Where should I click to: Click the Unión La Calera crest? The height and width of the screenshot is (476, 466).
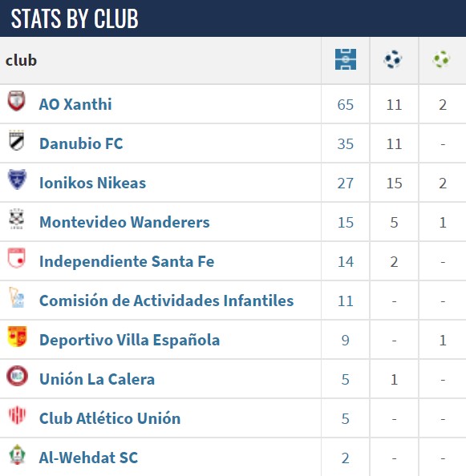click(18, 376)
